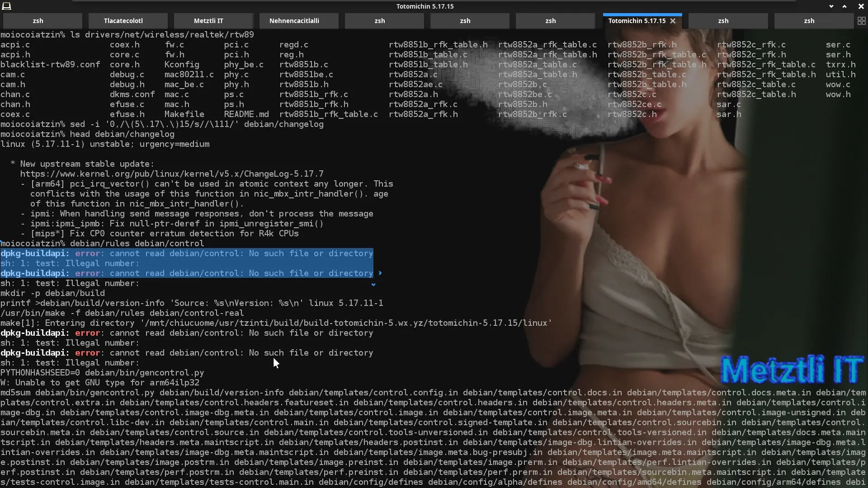
Task: Switch to the Metztli IT tab
Action: [208, 21]
